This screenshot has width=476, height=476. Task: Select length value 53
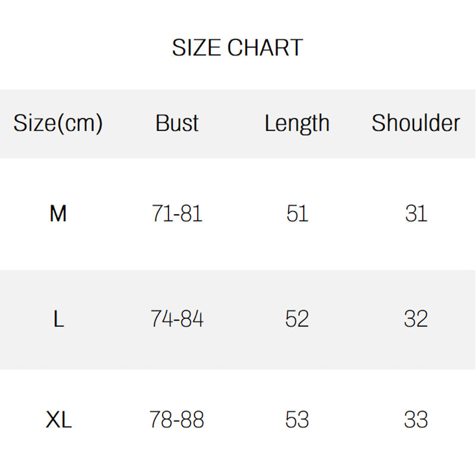click(297, 420)
